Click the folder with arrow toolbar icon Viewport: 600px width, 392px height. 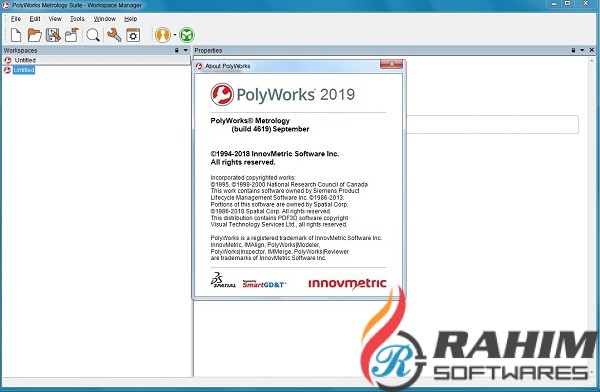(x=72, y=35)
